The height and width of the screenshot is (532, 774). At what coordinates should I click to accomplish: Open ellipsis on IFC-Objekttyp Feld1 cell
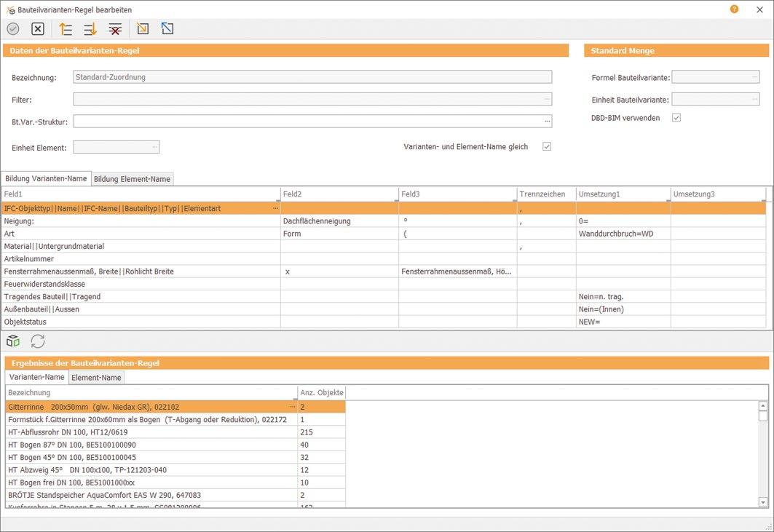point(275,209)
